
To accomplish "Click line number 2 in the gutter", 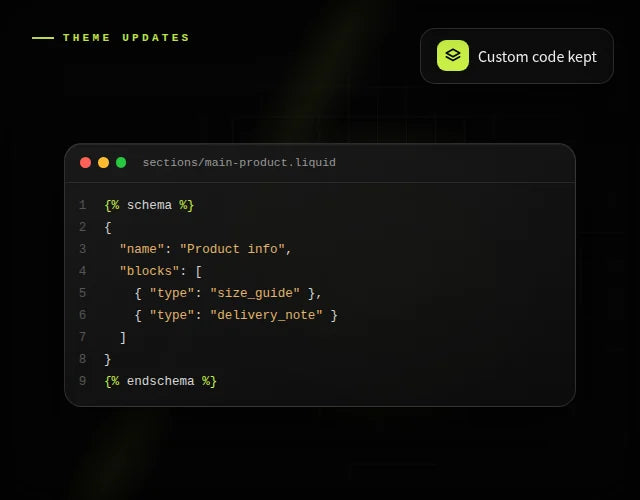I will (82, 227).
